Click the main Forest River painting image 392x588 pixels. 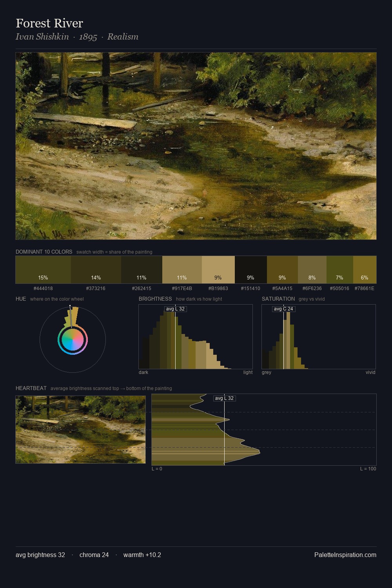coord(196,146)
